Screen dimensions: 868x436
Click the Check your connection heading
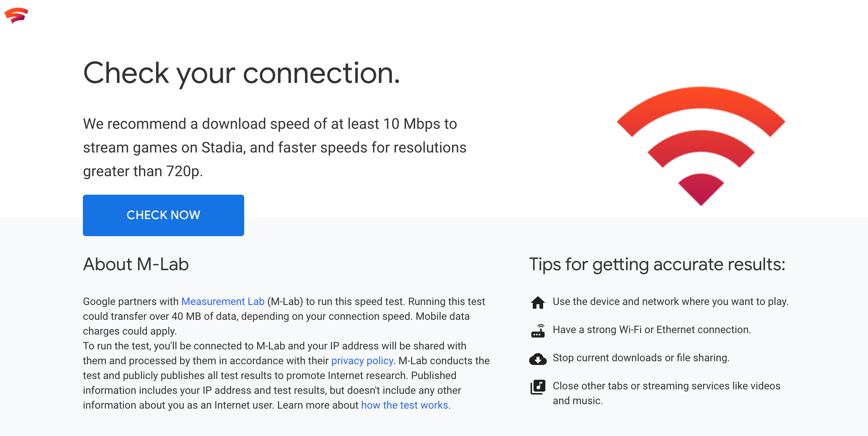[x=242, y=73]
